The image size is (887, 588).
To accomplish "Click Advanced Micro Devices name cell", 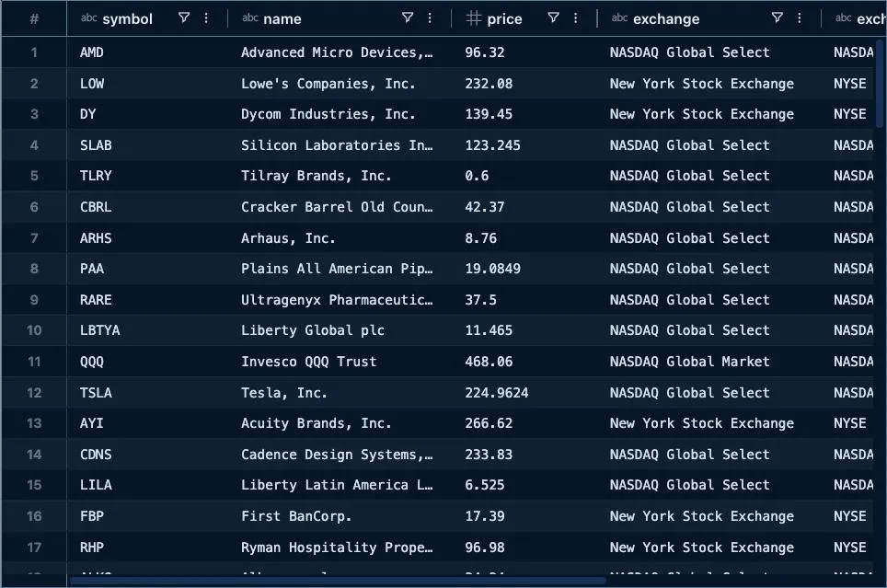I will (x=340, y=52).
